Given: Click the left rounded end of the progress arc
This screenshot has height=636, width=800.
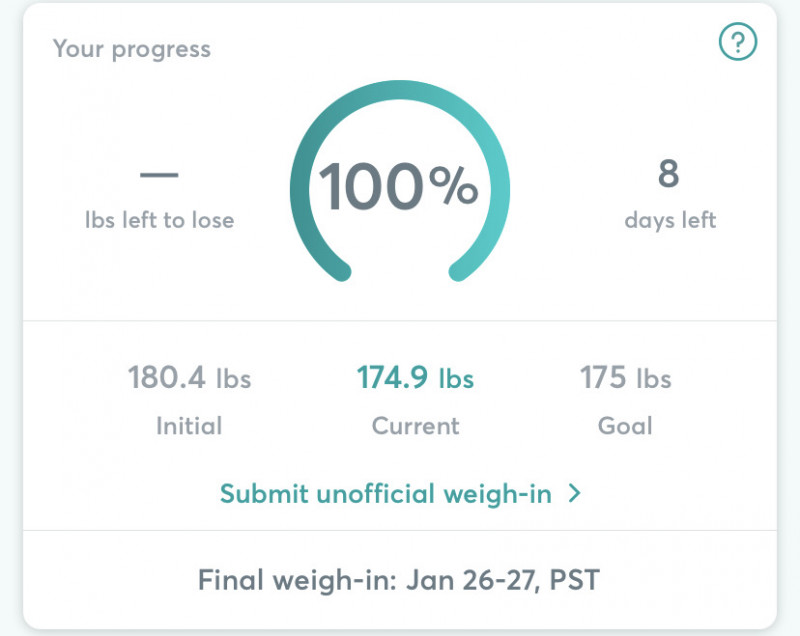Looking at the screenshot, I should pos(339,269).
